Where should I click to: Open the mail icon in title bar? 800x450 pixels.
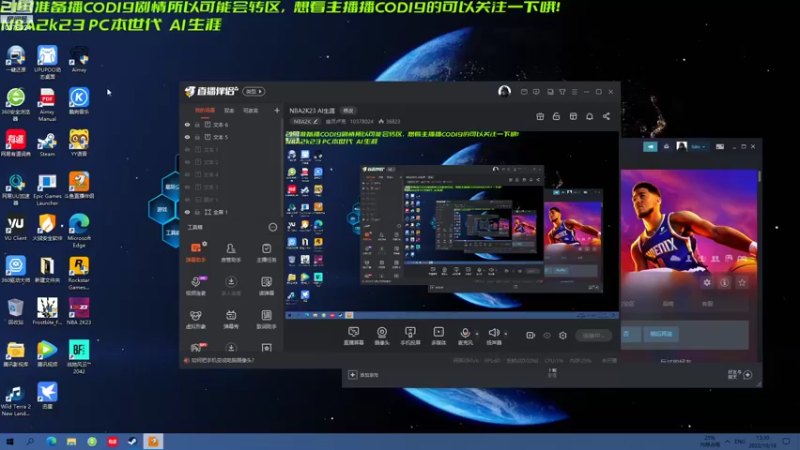tap(524, 92)
